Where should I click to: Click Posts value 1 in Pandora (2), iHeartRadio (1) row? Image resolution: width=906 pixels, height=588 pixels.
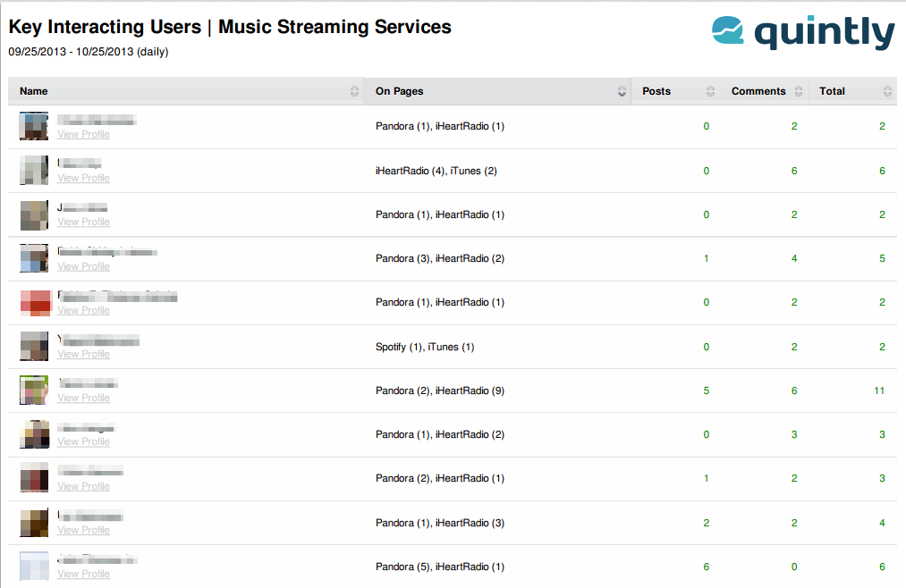click(x=706, y=478)
